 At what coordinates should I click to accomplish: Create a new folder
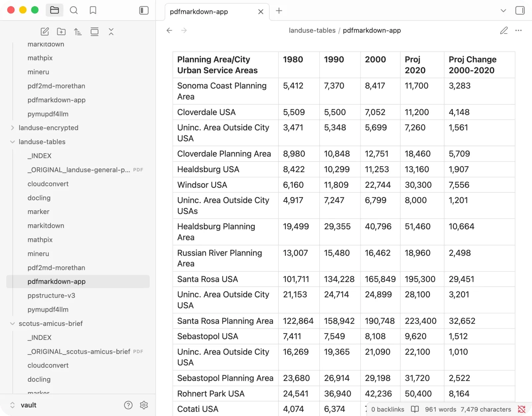[61, 32]
